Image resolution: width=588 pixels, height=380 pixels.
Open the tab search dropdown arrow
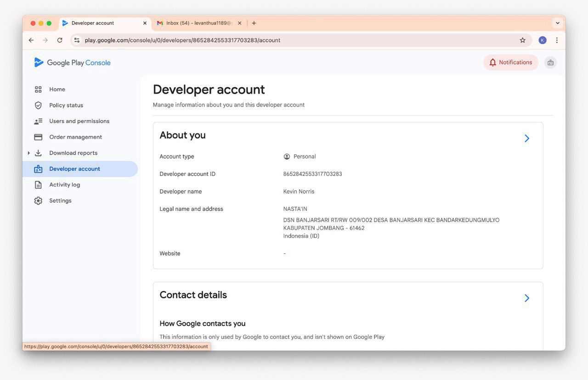pyautogui.click(x=558, y=23)
